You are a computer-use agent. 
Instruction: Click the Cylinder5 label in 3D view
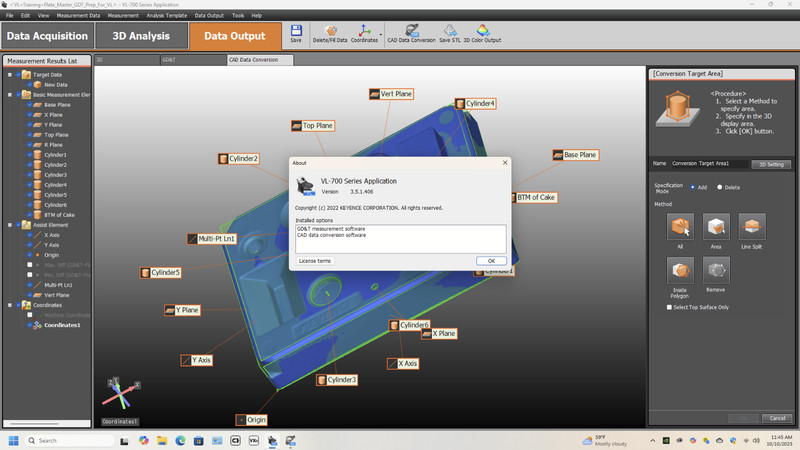[161, 272]
